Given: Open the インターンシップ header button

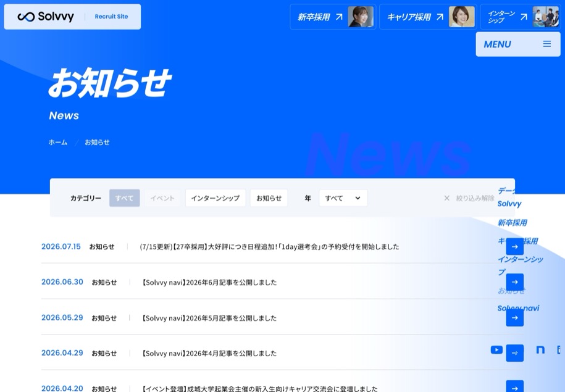Looking at the screenshot, I should tap(521, 17).
